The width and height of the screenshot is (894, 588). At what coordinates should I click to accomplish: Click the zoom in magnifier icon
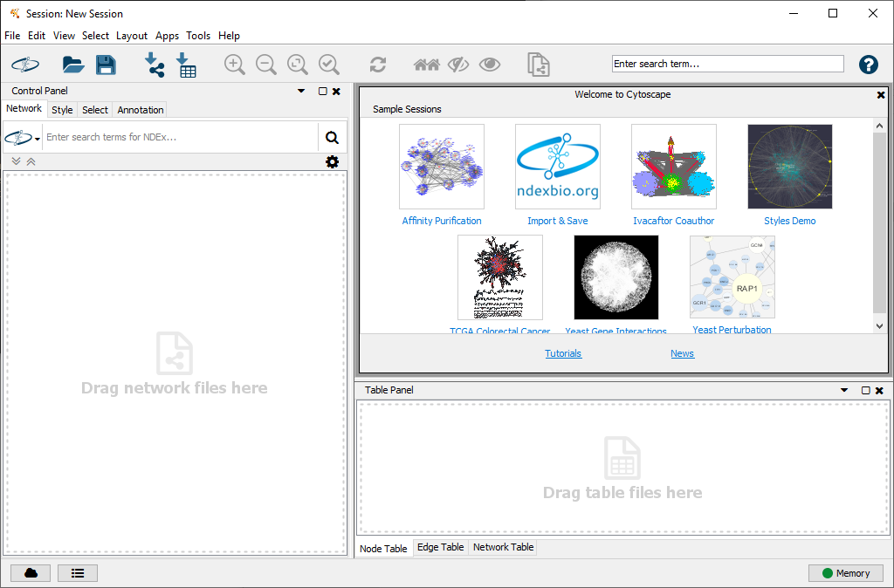pyautogui.click(x=234, y=65)
